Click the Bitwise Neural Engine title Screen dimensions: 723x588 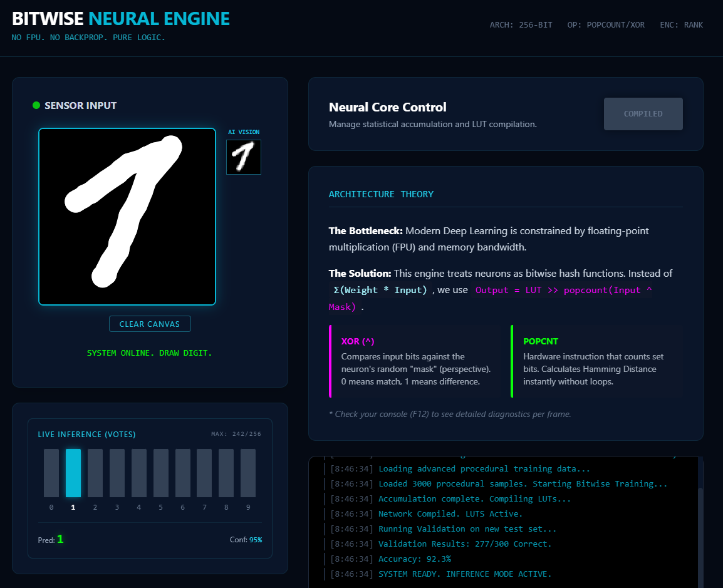[x=121, y=19]
